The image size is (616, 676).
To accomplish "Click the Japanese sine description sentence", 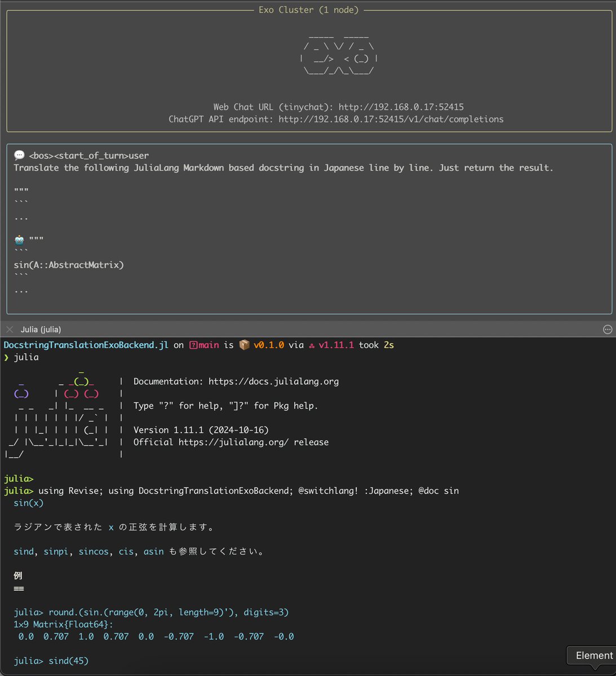I will click(114, 527).
